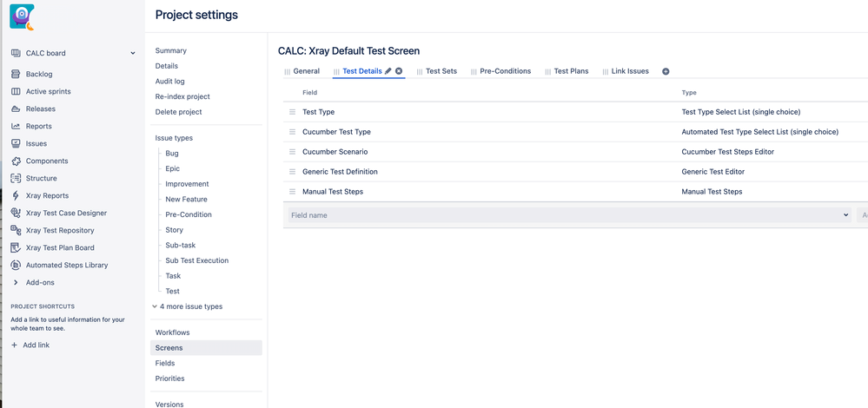The height and width of the screenshot is (408, 868).
Task: Open the Pre-Conditions tab
Action: [x=505, y=71]
